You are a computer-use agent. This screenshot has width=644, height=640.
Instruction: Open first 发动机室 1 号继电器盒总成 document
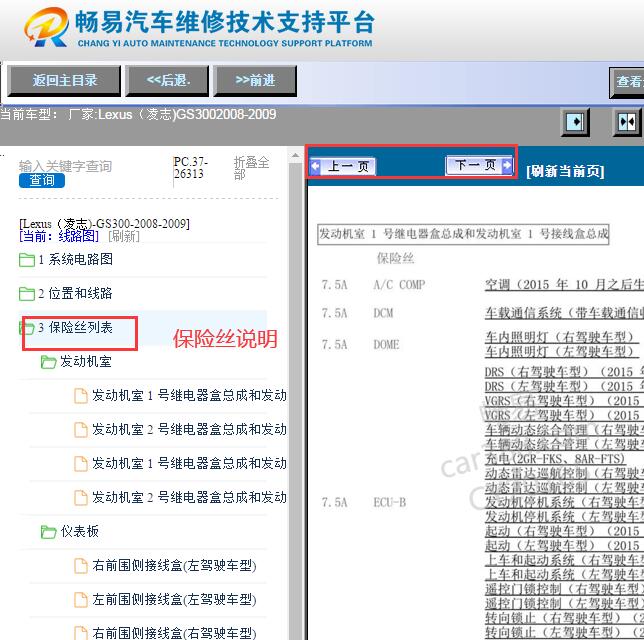(189, 396)
